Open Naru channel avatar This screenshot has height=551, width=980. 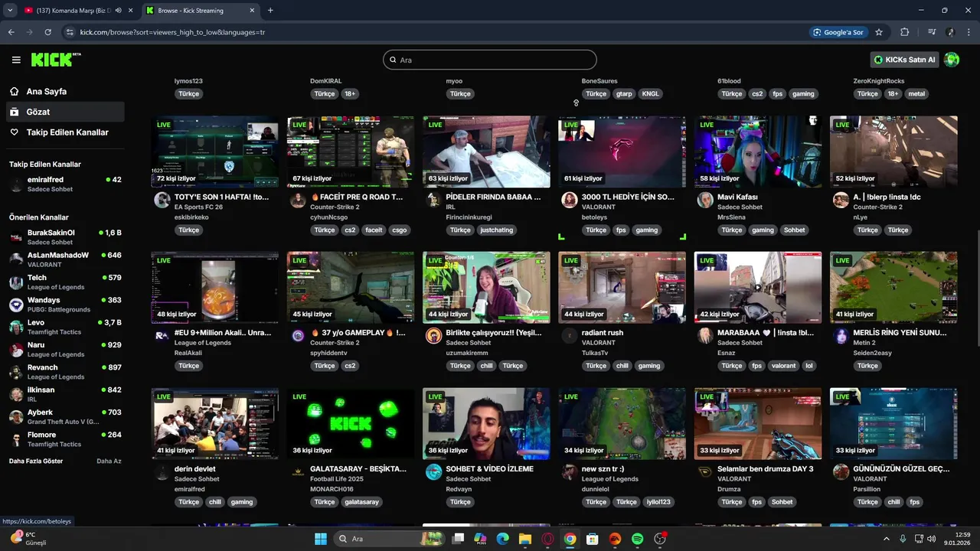pyautogui.click(x=16, y=350)
